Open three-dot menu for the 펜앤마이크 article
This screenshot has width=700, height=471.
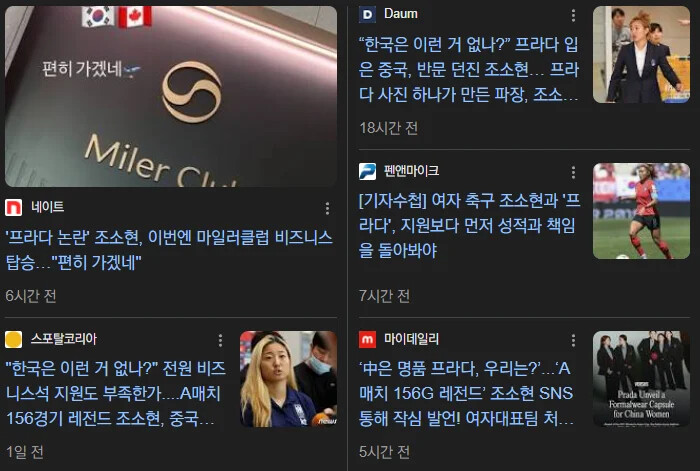click(x=573, y=172)
